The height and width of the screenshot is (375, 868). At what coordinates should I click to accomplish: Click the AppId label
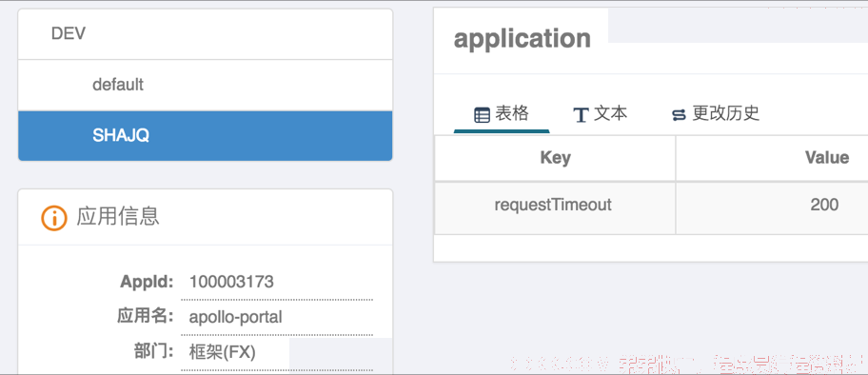(147, 282)
